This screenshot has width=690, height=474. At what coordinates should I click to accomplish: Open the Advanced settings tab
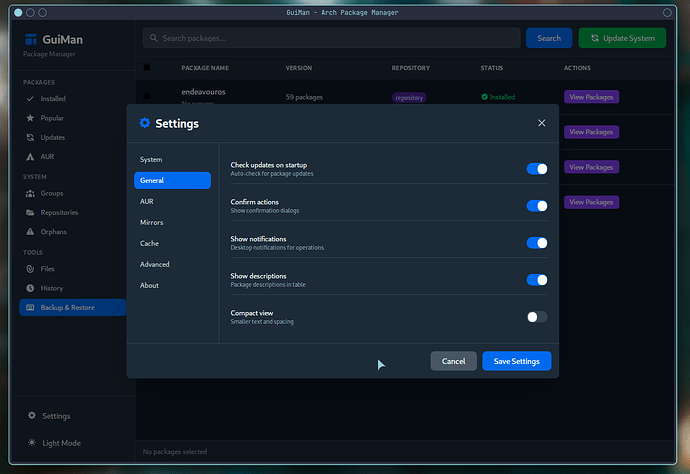pos(155,265)
